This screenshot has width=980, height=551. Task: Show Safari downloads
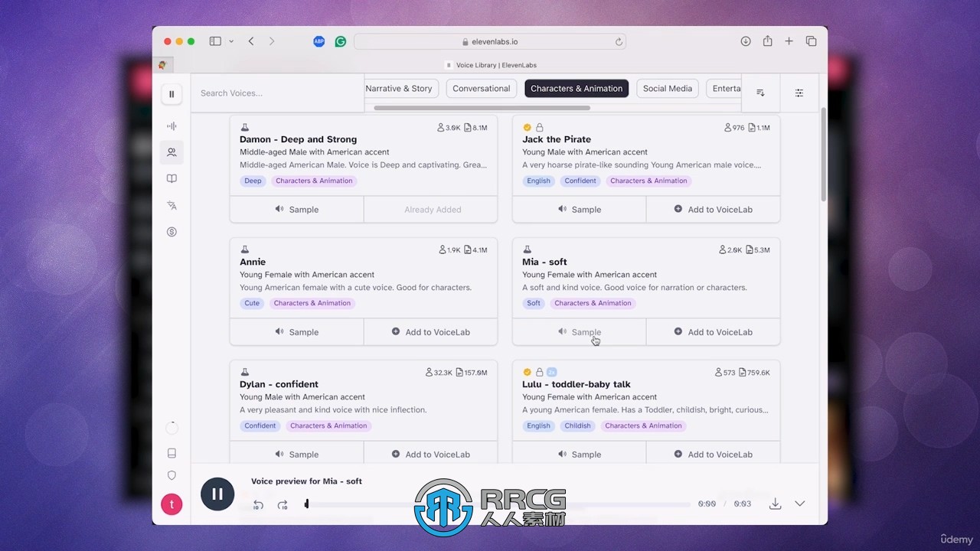click(x=746, y=41)
